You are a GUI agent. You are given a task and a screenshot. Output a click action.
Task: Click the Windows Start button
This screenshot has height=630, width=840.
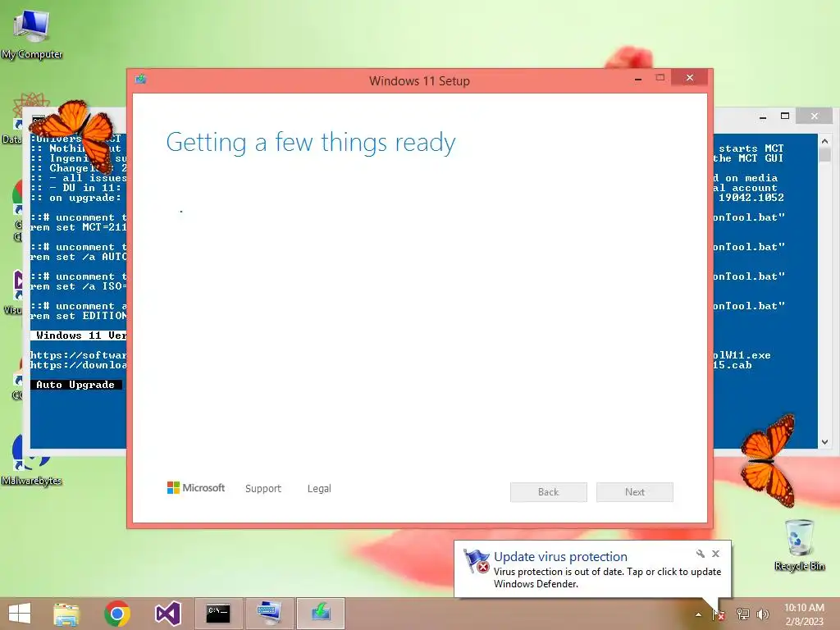[20, 614]
